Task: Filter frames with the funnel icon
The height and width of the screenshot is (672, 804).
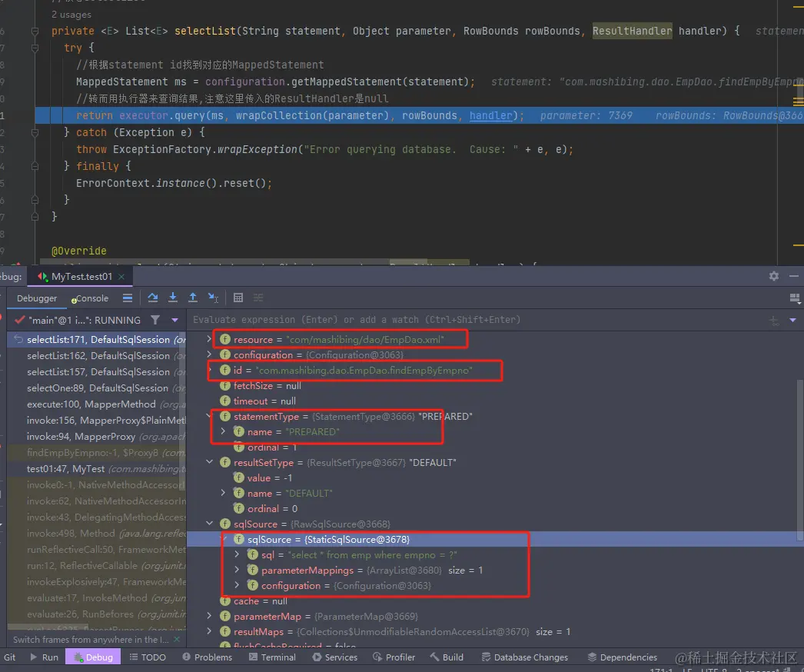Action: click(154, 320)
